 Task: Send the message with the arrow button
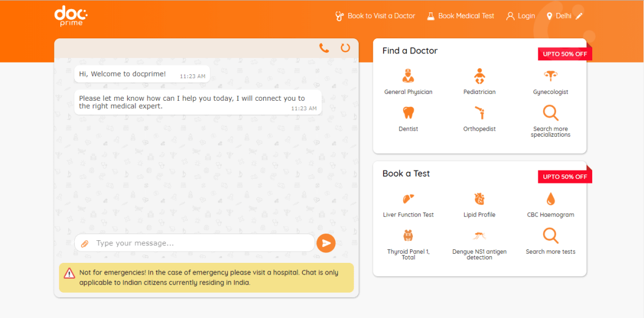point(326,243)
